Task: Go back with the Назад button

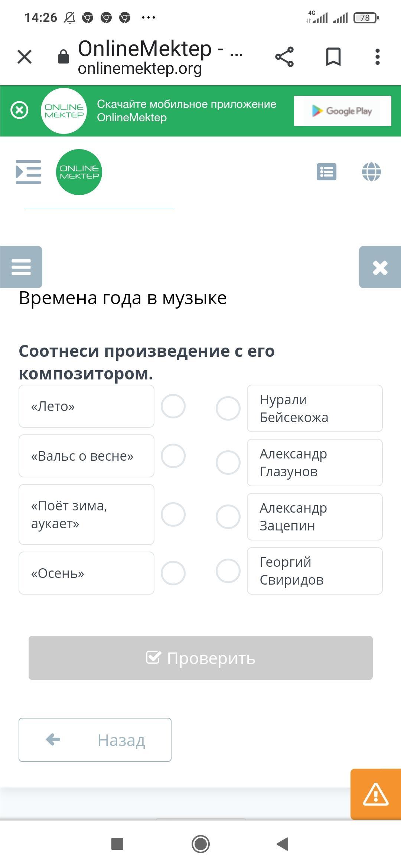Action: 95,740
